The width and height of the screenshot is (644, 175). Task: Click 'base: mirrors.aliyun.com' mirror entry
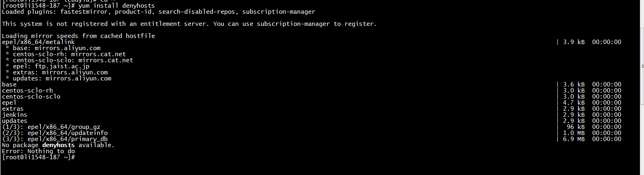tap(57, 48)
